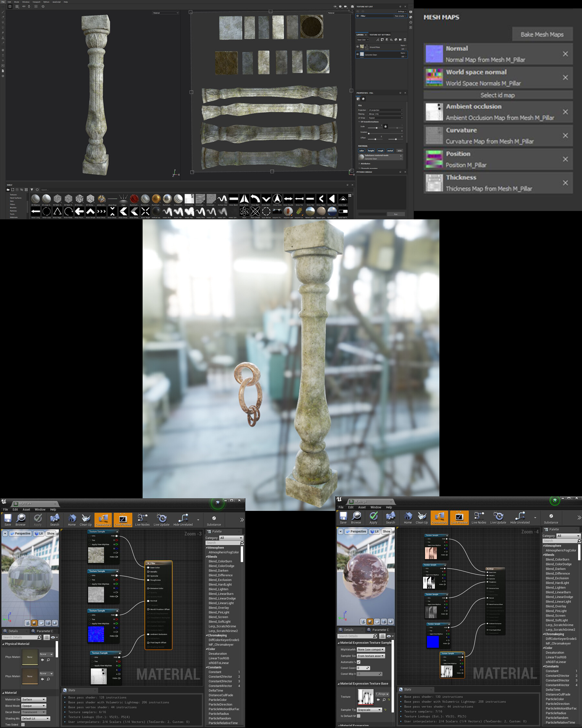Click the Select id map button
The width and height of the screenshot is (582, 728).
[x=498, y=95]
